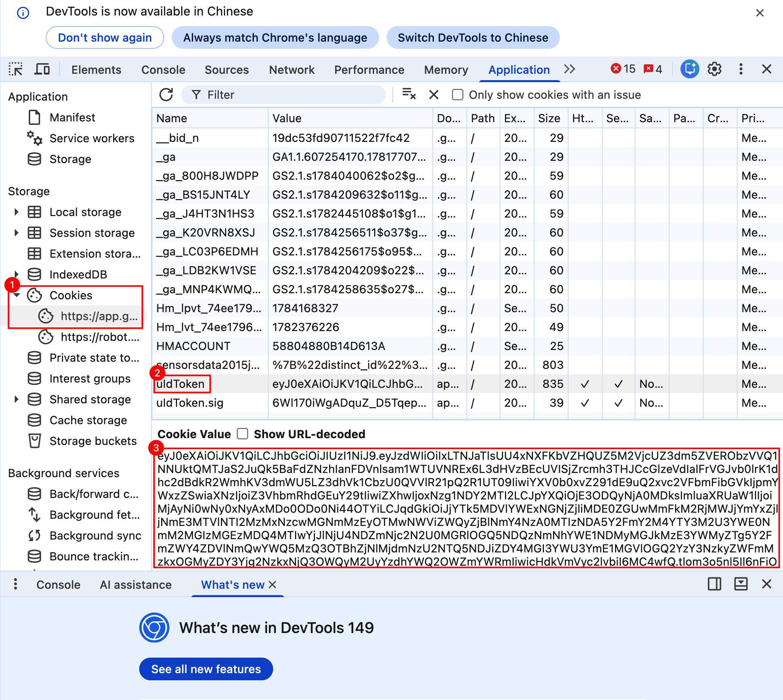Switch to the Performance tab
Screen dimensions: 783x700
click(x=369, y=70)
